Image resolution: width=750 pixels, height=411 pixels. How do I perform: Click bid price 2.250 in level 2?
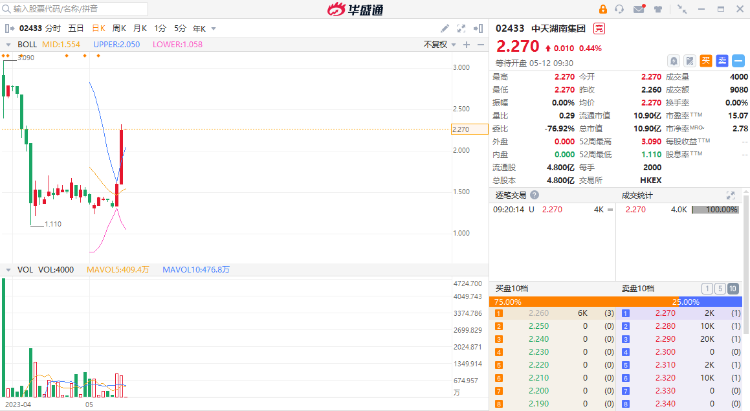tap(539, 326)
